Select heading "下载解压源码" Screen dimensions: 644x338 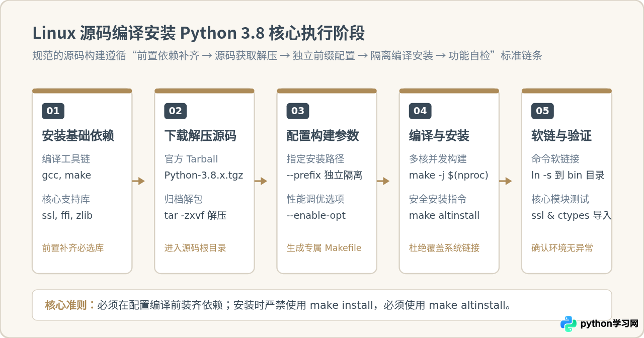[x=200, y=136]
